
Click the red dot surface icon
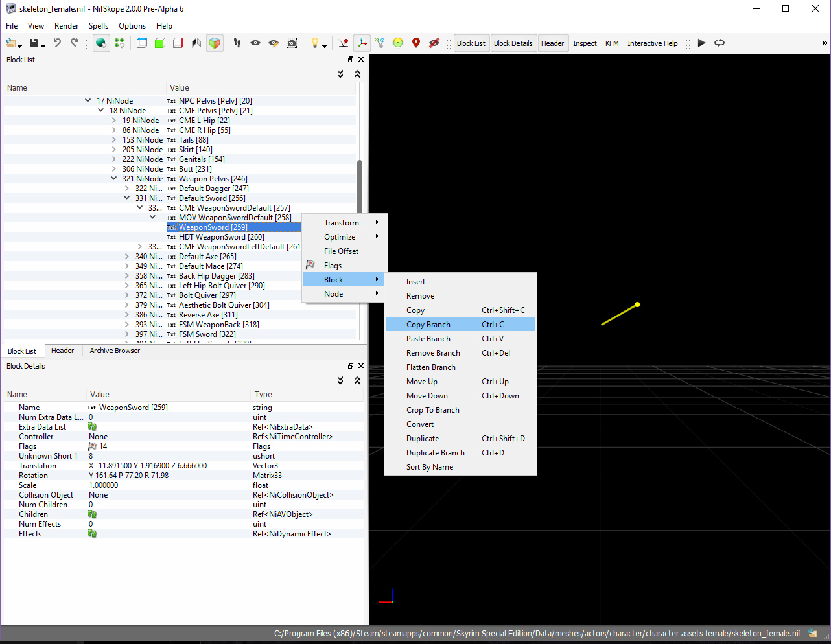coord(344,43)
